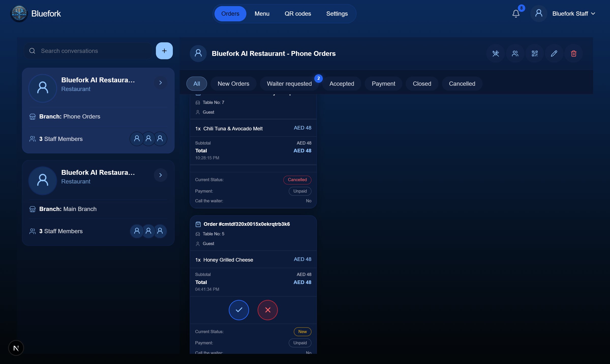610x364 pixels.
Task: Filter by Accepted orders
Action: [342, 84]
